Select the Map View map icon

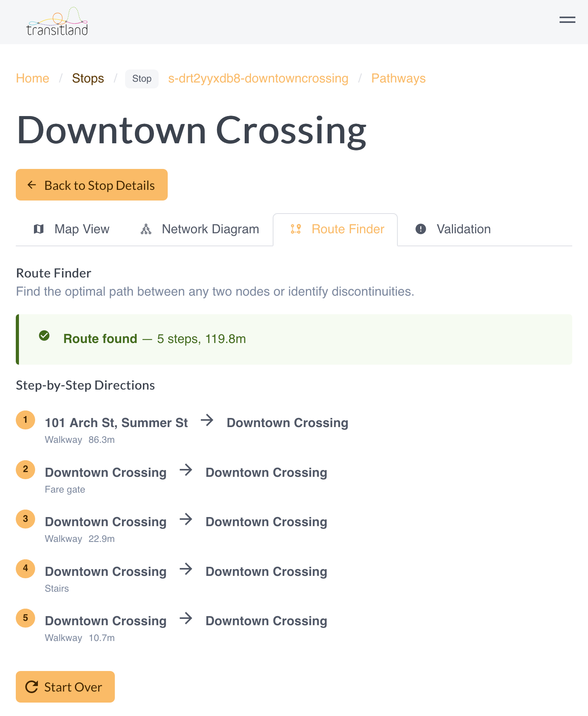tap(39, 229)
